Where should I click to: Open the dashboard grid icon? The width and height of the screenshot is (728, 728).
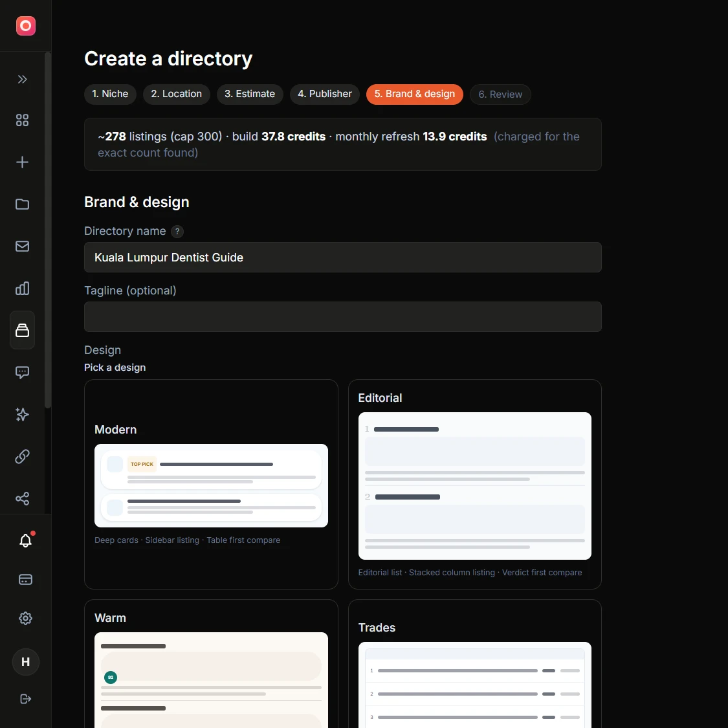coord(22,120)
